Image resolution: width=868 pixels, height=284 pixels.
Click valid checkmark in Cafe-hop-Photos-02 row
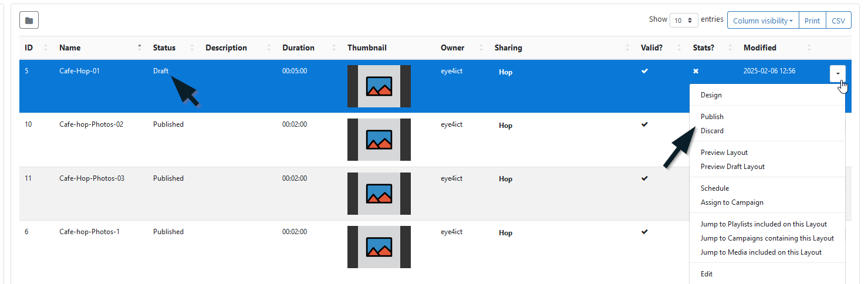click(644, 124)
